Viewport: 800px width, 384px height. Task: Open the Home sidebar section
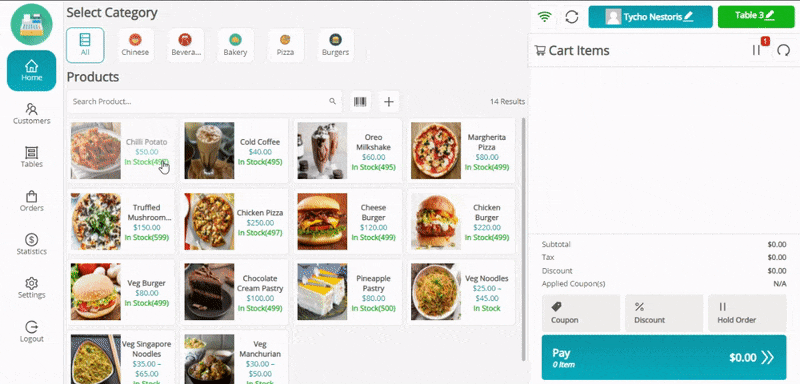(x=32, y=70)
